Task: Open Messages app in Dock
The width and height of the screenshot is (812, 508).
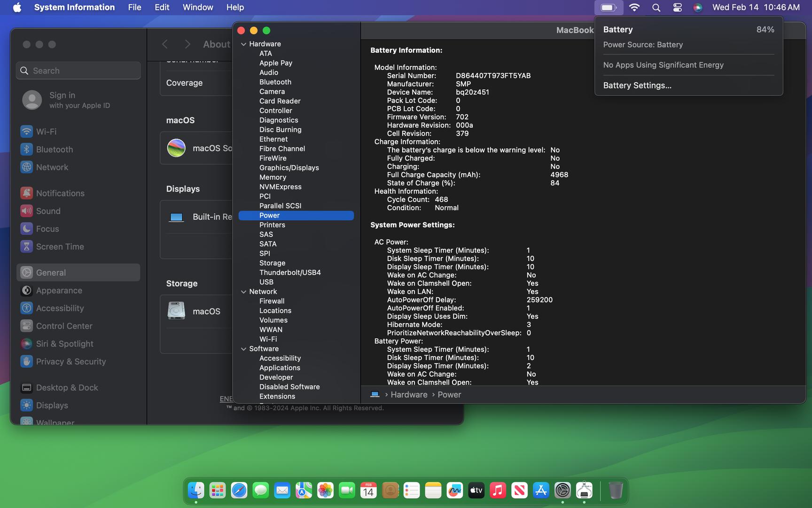Action: pos(261,491)
